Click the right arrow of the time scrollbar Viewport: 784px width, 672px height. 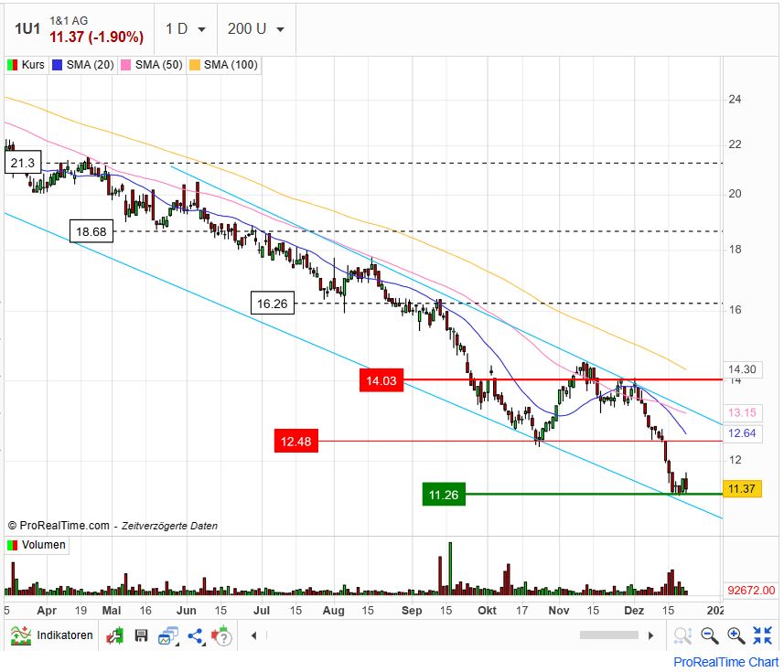650,635
